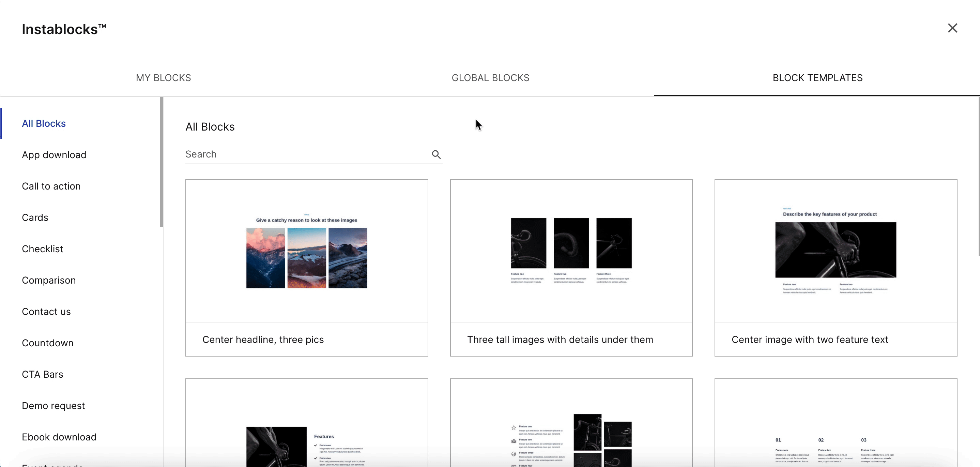Screen dimensions: 980x467
Task: Click 'Center image with two feature text' label
Action: click(810, 340)
